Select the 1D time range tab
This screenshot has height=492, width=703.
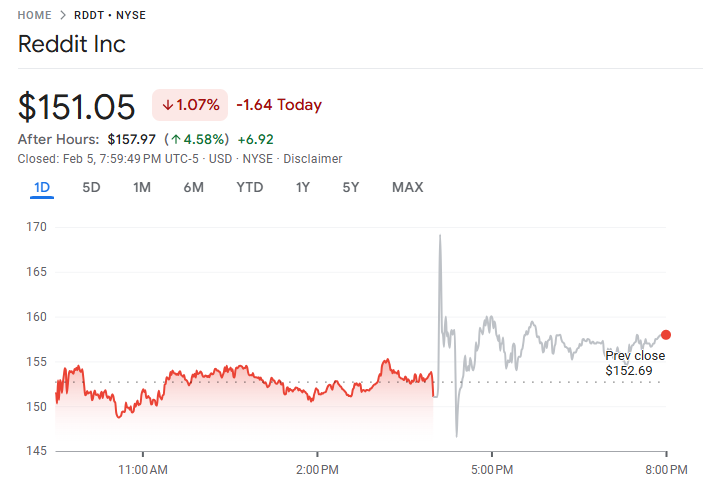pyautogui.click(x=42, y=187)
